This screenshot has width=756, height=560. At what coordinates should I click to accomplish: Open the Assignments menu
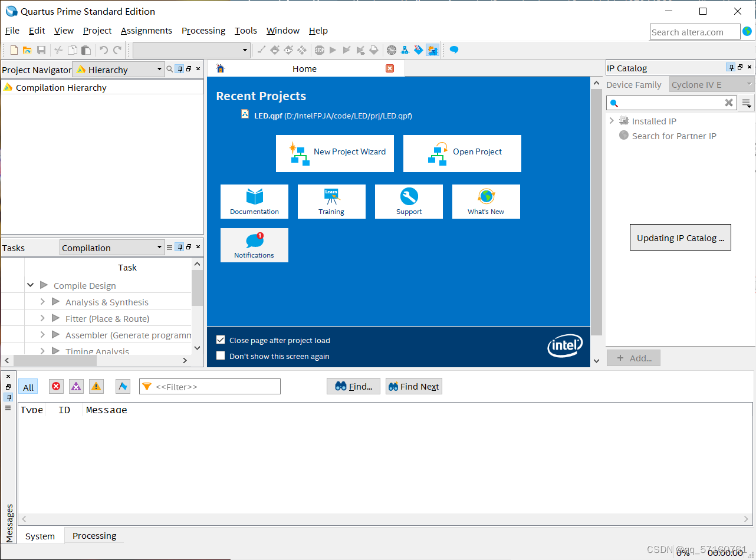146,31
